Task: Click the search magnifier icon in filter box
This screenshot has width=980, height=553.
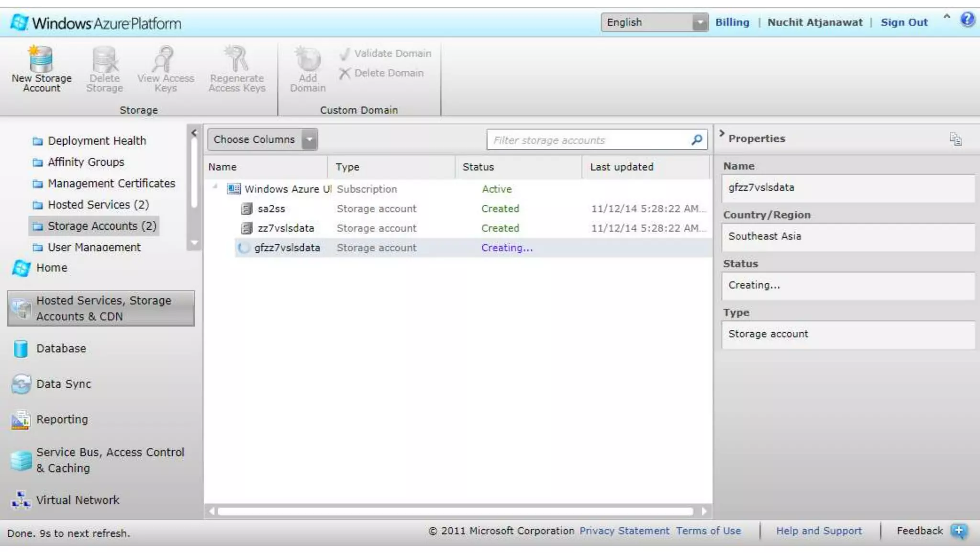Action: click(x=697, y=140)
